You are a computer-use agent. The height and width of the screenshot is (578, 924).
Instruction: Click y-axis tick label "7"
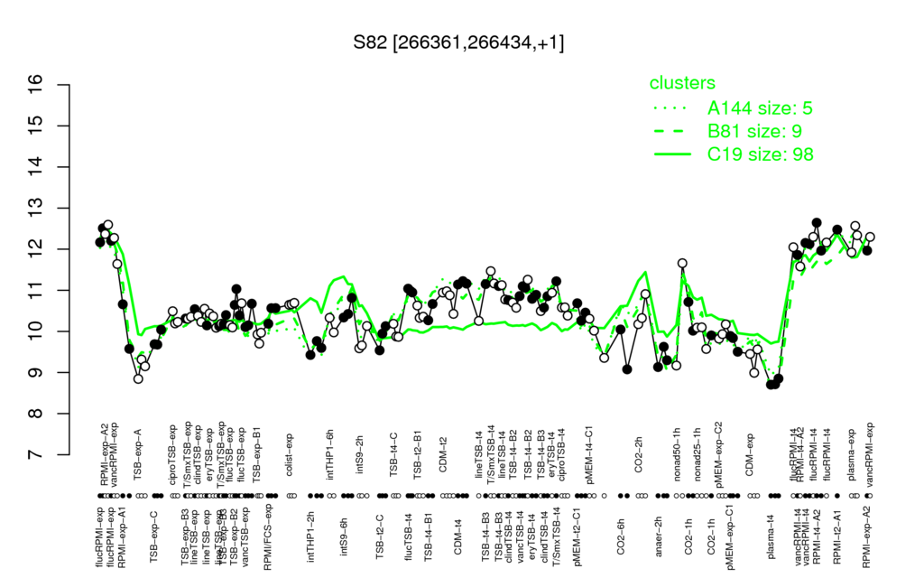pyautogui.click(x=36, y=455)
